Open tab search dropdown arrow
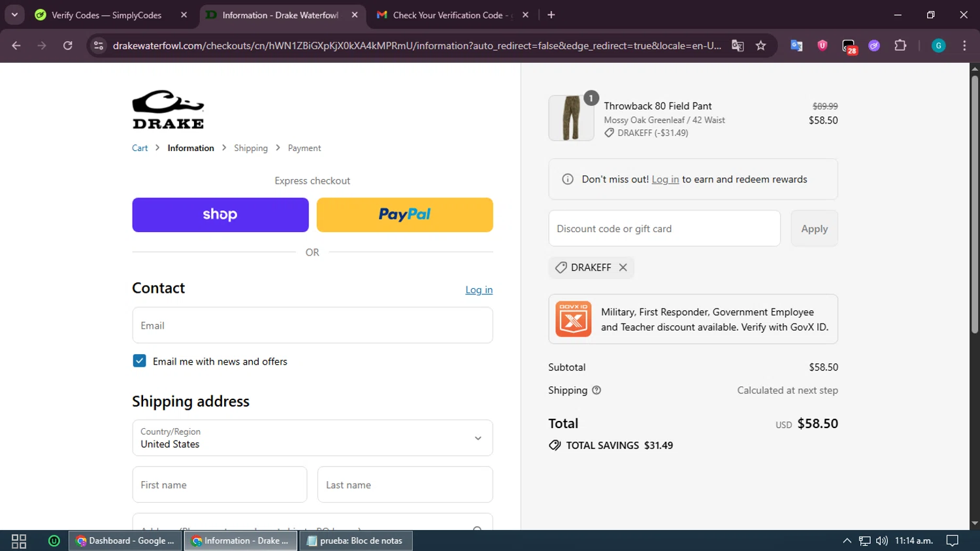This screenshot has height=551, width=980. click(x=14, y=15)
